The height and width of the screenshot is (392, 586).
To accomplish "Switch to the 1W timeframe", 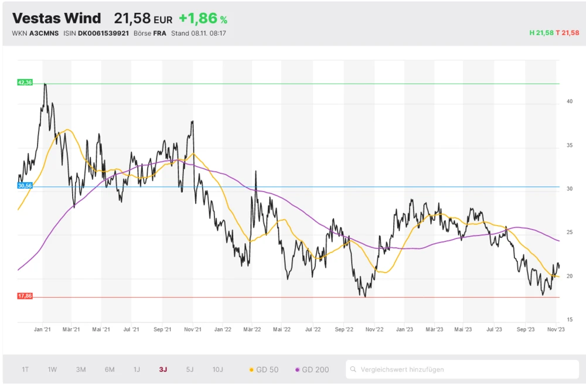I will tap(52, 370).
